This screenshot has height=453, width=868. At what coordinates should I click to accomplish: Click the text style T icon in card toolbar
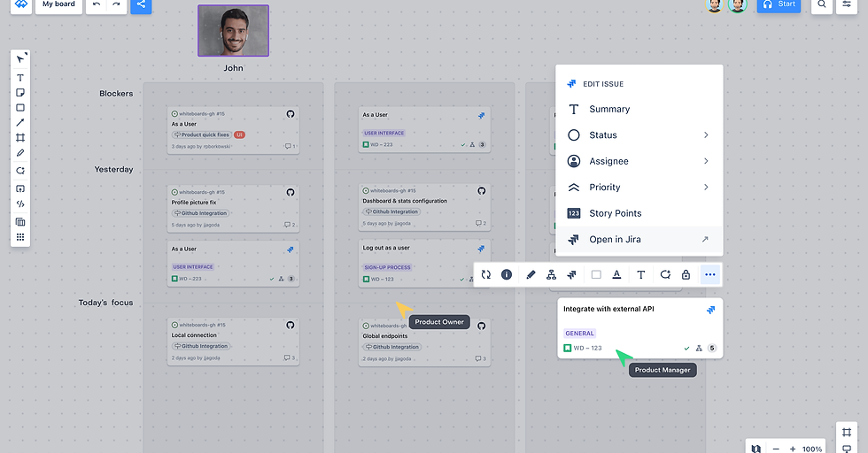tap(641, 274)
